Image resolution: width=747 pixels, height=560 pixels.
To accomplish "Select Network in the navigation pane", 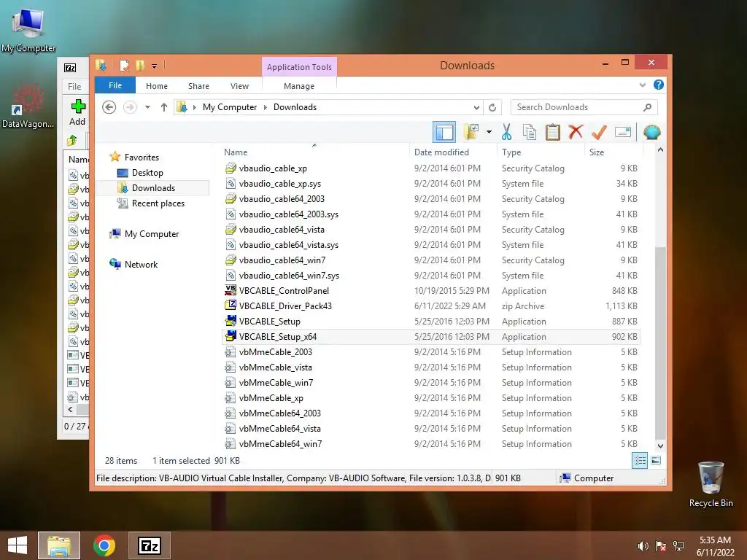I will [141, 264].
